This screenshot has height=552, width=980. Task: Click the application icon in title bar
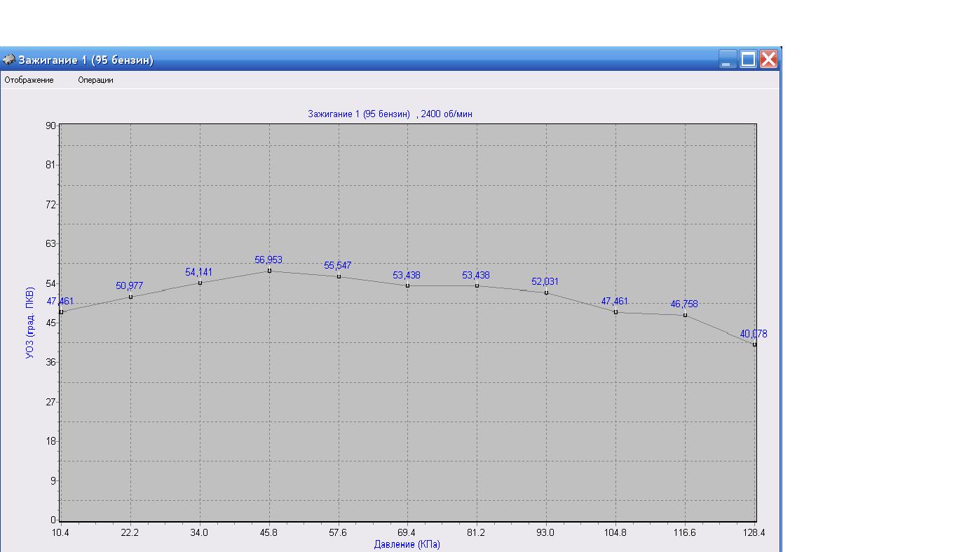(x=8, y=60)
